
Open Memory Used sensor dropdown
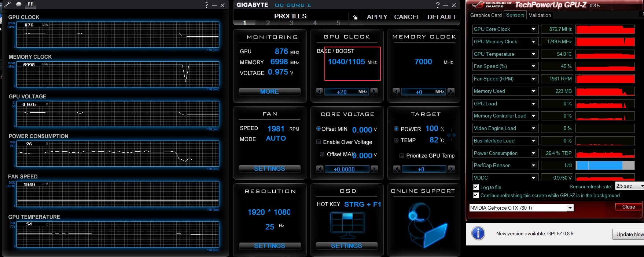click(x=534, y=91)
